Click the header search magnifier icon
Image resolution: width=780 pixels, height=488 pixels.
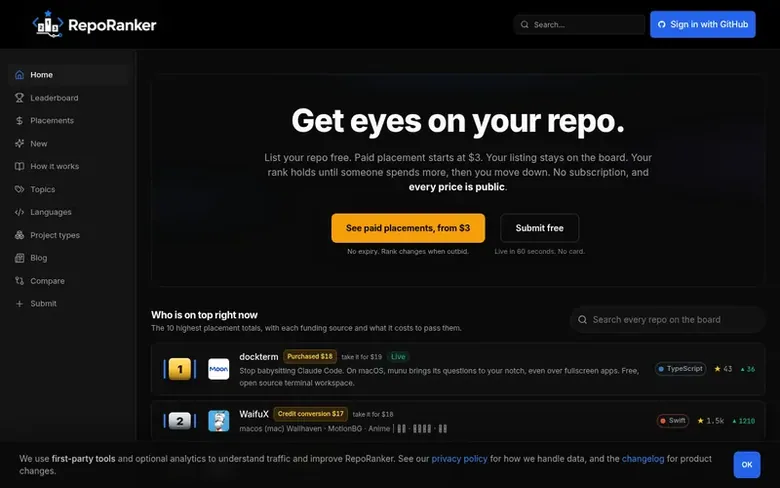pyautogui.click(x=525, y=24)
